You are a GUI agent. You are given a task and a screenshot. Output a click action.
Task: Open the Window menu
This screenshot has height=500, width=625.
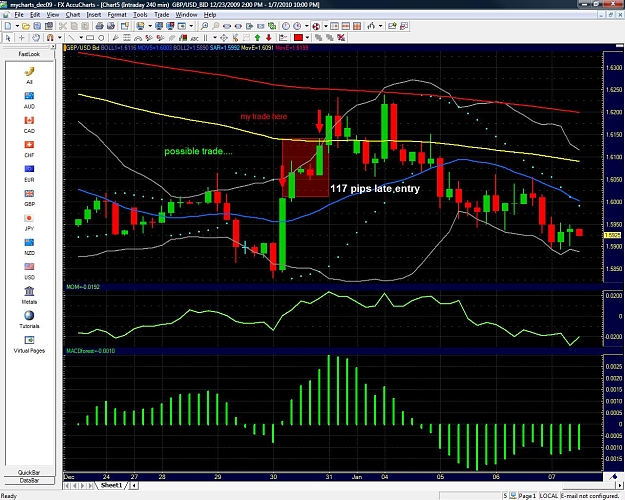coord(186,15)
